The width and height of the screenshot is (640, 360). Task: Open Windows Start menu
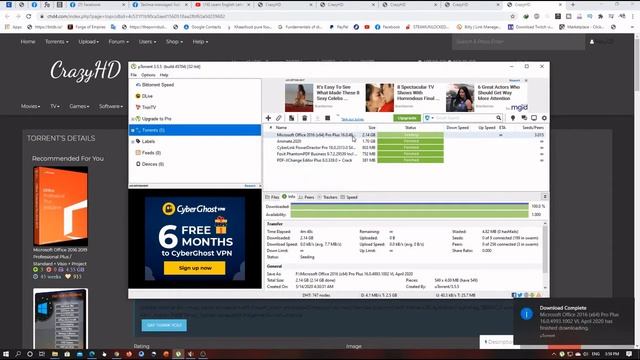click(6, 354)
